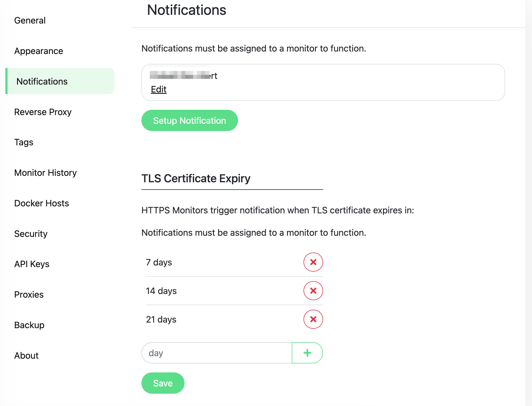This screenshot has height=406, width=532.
Task: Open the API Keys section
Action: pos(32,264)
